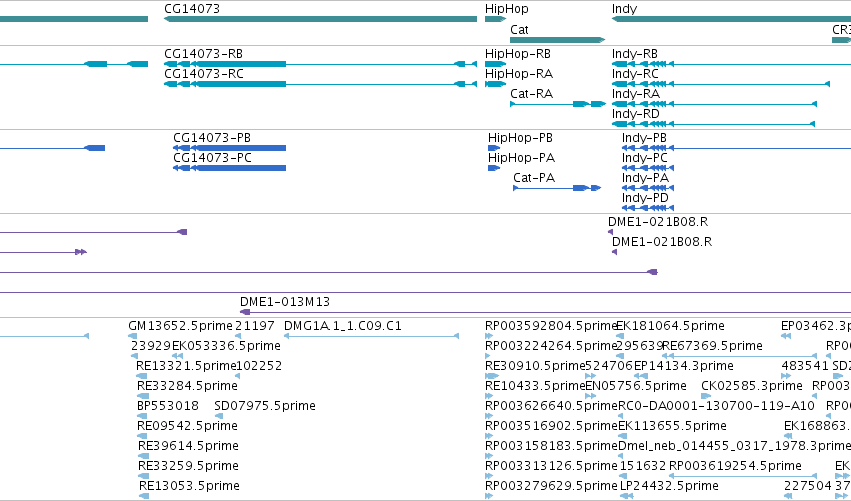Click RE33284.5prime EST label
The height and width of the screenshot is (501, 851).
[187, 386]
